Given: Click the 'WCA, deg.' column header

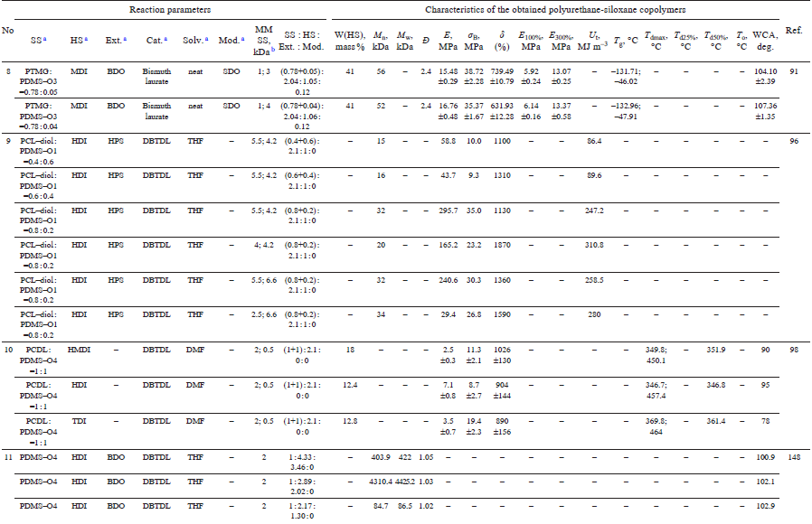Looking at the screenshot, I should point(765,41).
